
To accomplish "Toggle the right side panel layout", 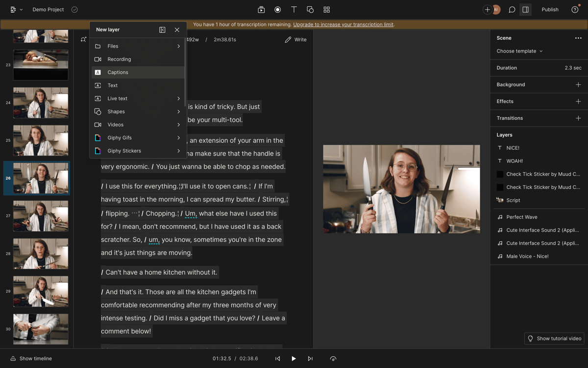I will coord(525,9).
